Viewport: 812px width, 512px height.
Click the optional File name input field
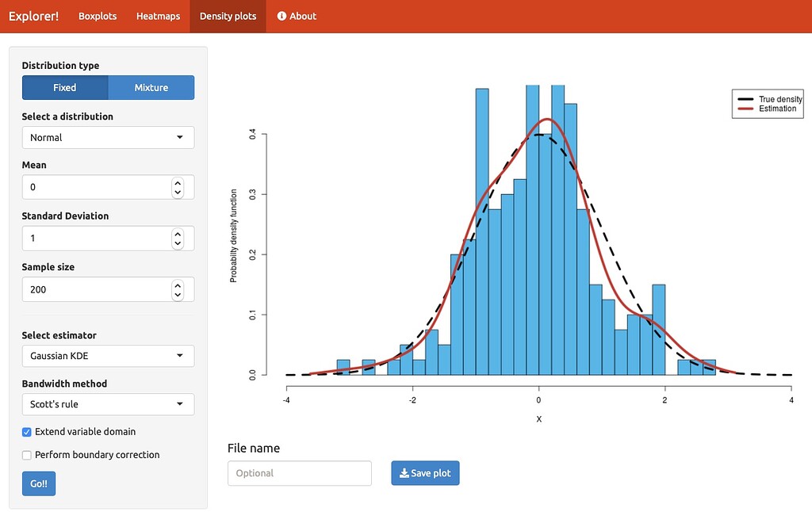299,473
